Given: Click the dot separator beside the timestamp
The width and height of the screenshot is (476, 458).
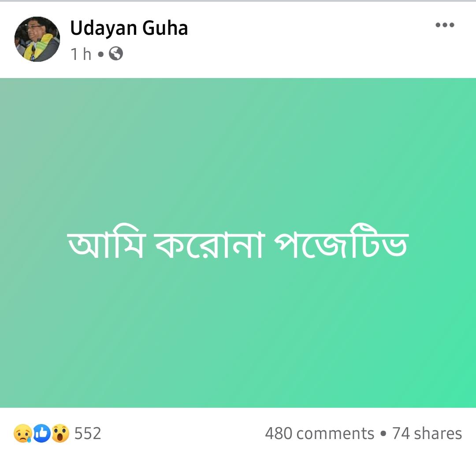Looking at the screenshot, I should tap(100, 55).
